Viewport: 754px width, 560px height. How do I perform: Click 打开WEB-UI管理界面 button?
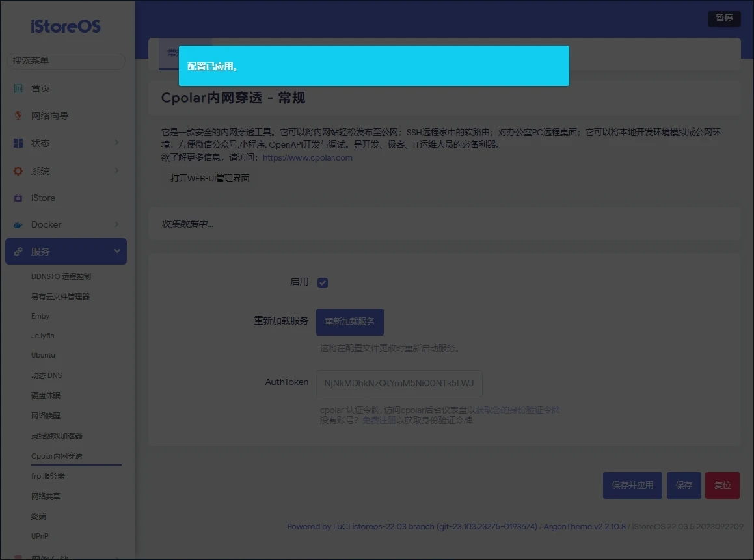(x=209, y=178)
